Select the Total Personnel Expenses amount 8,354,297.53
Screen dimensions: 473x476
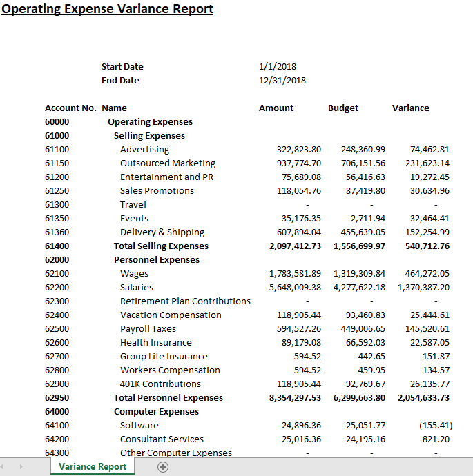(295, 397)
